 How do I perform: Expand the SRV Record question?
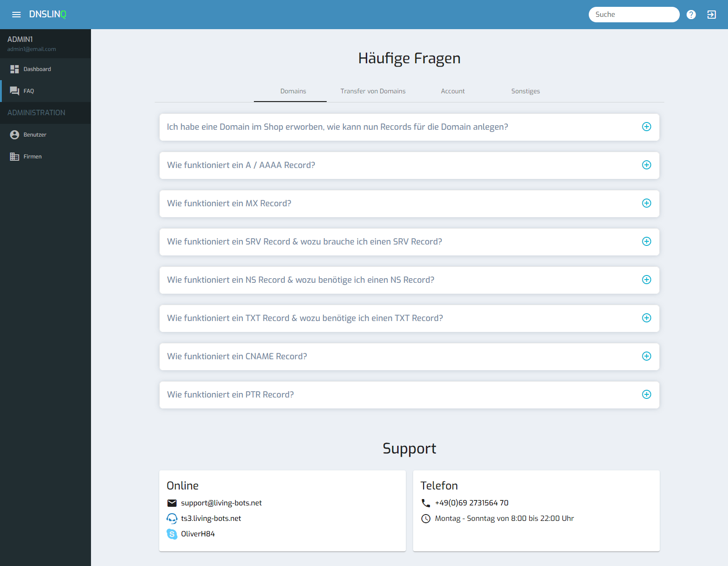(x=409, y=242)
